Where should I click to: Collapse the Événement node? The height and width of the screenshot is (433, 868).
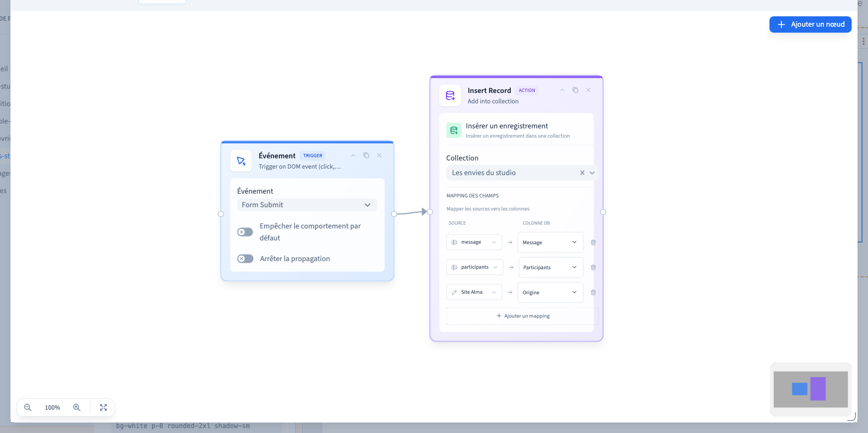(x=353, y=156)
